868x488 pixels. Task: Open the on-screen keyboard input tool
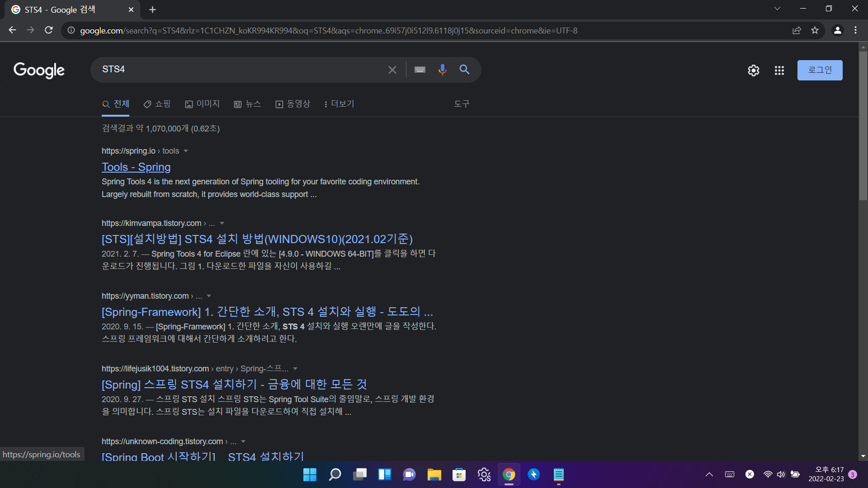420,70
